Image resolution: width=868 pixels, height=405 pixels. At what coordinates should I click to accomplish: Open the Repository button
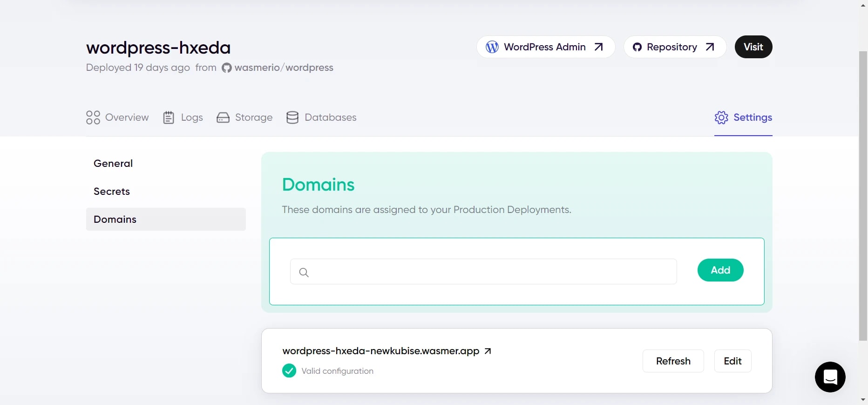(x=675, y=47)
